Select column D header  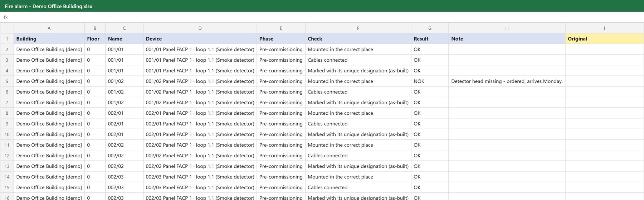point(200,28)
